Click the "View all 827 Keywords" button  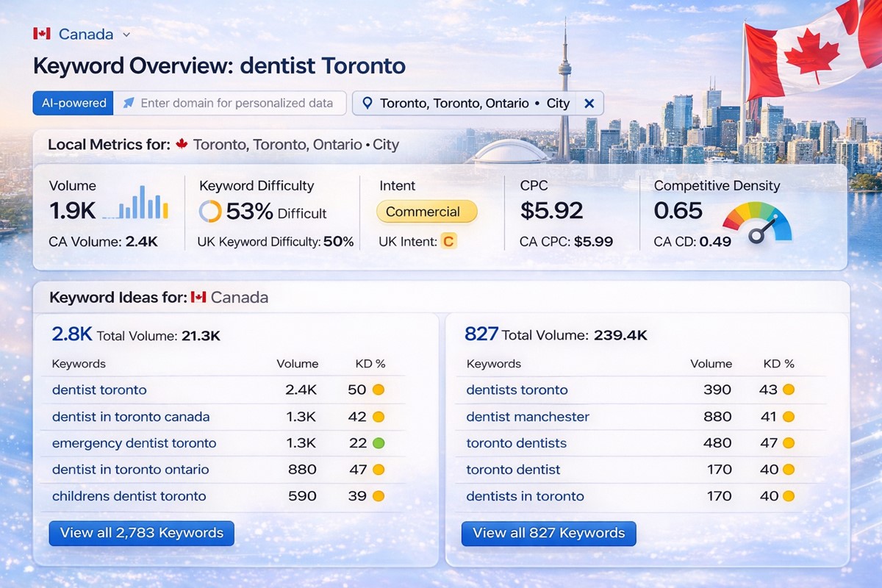pyautogui.click(x=548, y=534)
